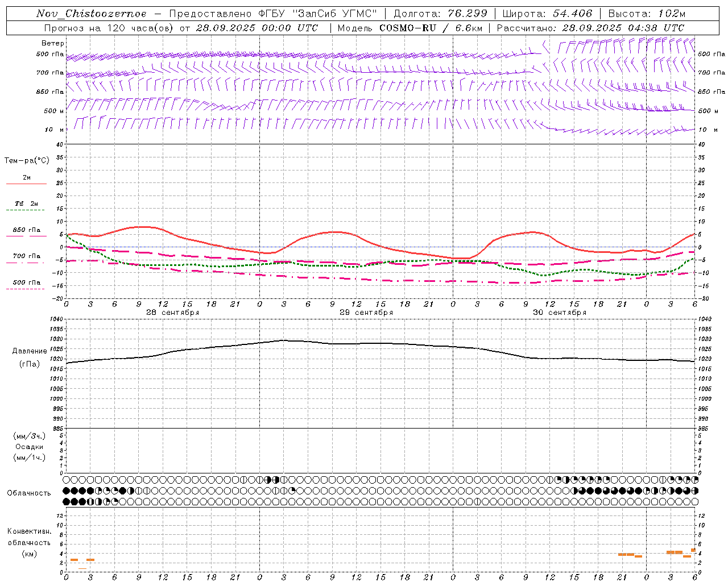Click the station name Nov_Chistoozernoe

point(92,14)
